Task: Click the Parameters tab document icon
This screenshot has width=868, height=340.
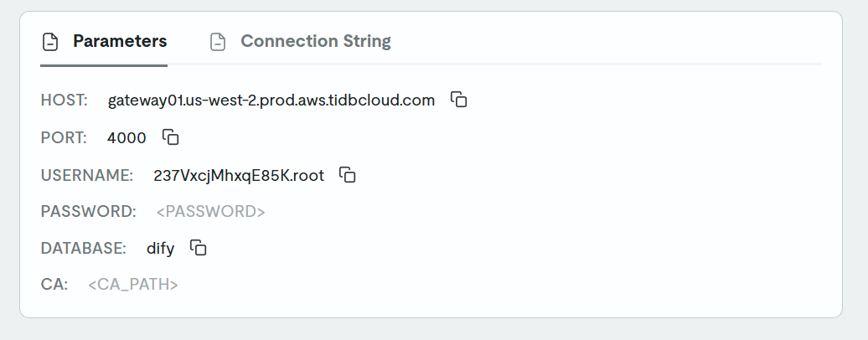Action: (x=50, y=42)
